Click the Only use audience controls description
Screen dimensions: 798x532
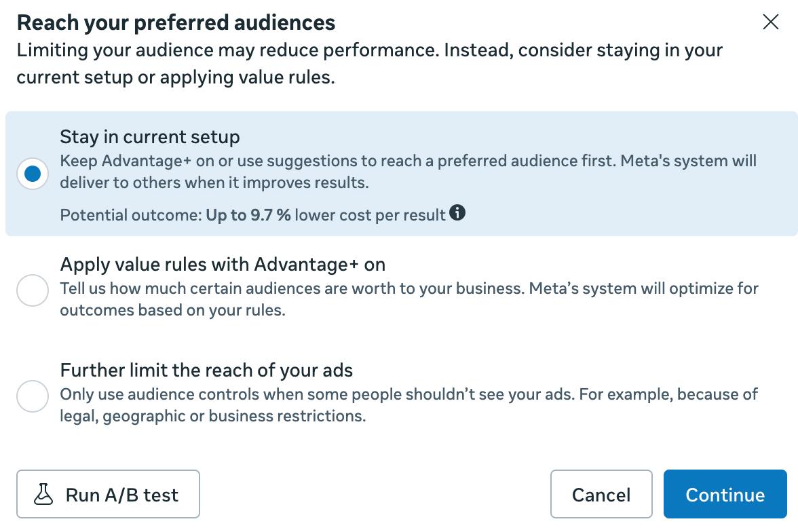pyautogui.click(x=408, y=405)
